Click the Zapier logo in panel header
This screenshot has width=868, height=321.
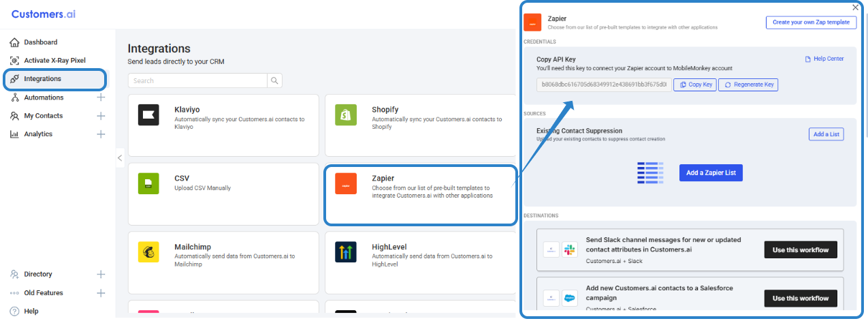pyautogui.click(x=532, y=22)
